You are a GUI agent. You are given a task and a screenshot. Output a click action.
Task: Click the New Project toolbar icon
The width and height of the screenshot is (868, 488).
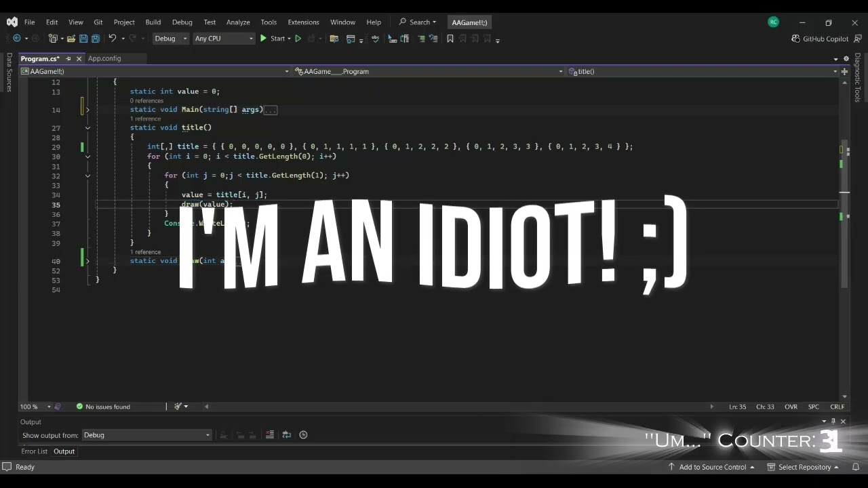point(53,39)
